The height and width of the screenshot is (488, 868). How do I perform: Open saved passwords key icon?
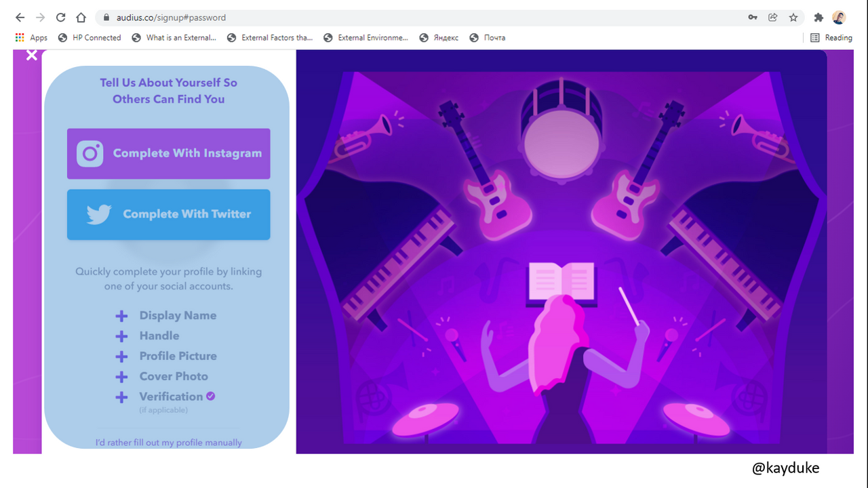click(753, 18)
